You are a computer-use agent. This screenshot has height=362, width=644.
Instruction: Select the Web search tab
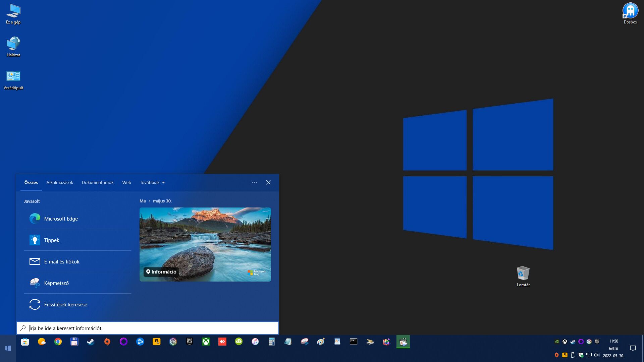126,182
